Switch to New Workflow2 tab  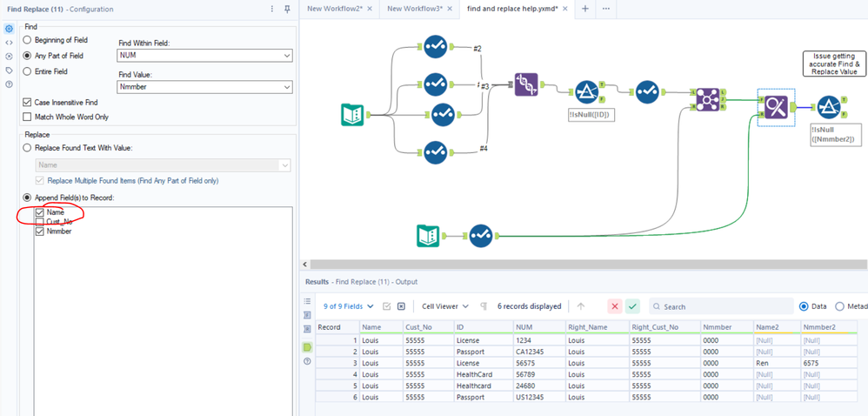coord(335,9)
